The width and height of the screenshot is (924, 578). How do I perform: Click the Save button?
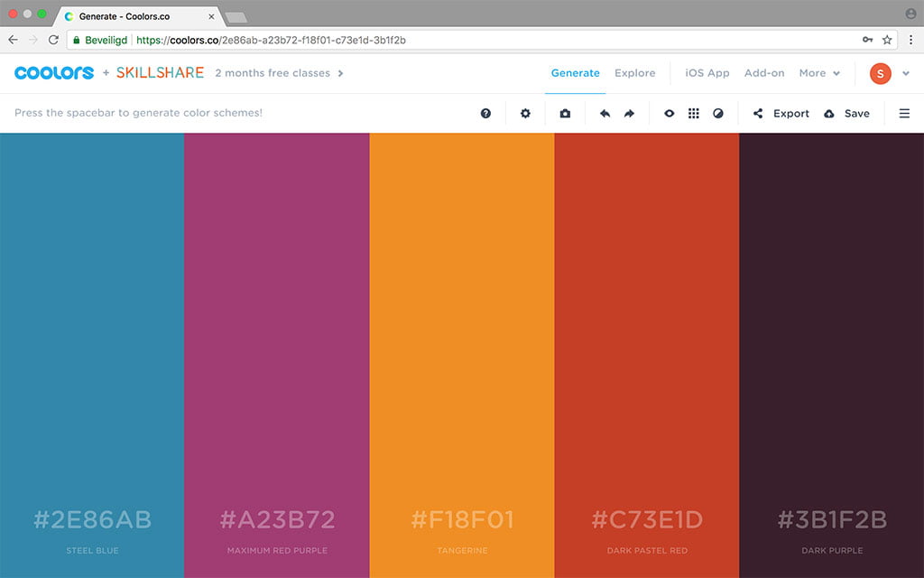click(846, 114)
